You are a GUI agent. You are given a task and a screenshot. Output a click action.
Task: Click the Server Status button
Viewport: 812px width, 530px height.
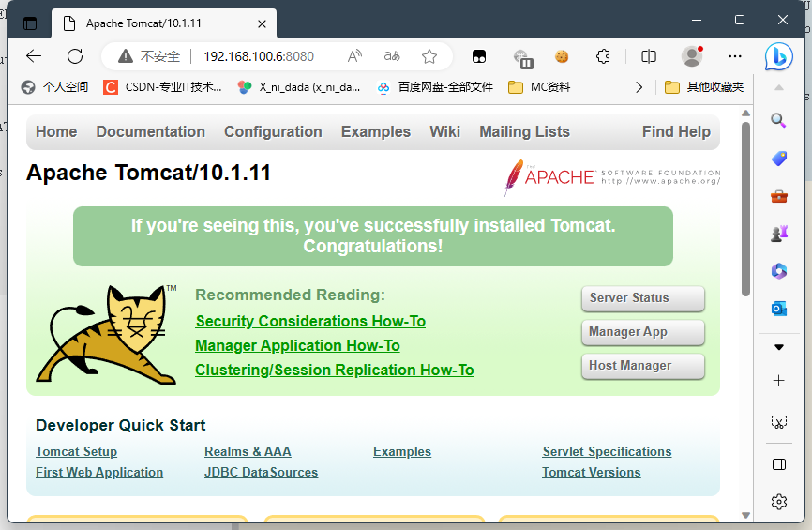coord(643,298)
